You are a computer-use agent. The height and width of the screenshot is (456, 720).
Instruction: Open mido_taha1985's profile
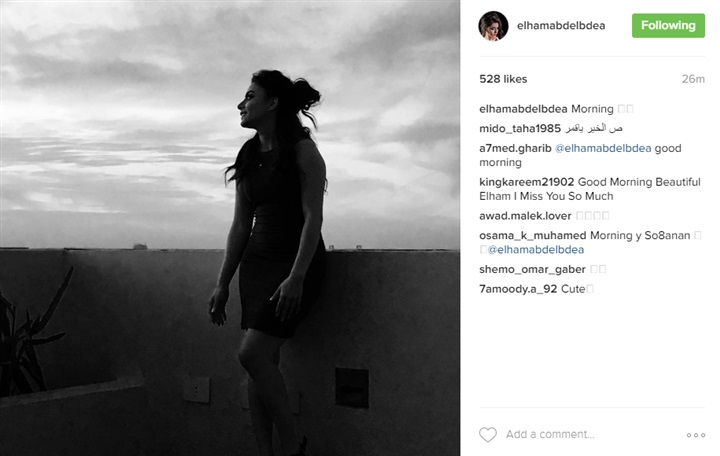tap(520, 129)
